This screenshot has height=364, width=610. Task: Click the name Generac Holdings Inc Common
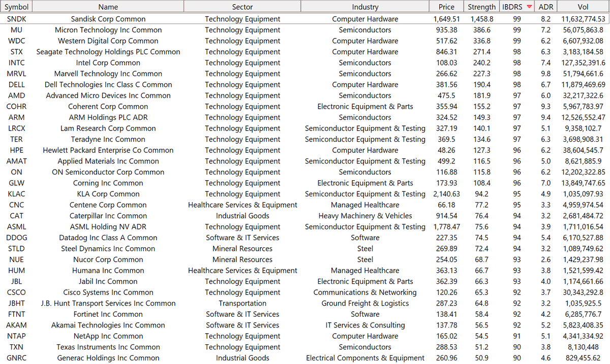pyautogui.click(x=108, y=358)
